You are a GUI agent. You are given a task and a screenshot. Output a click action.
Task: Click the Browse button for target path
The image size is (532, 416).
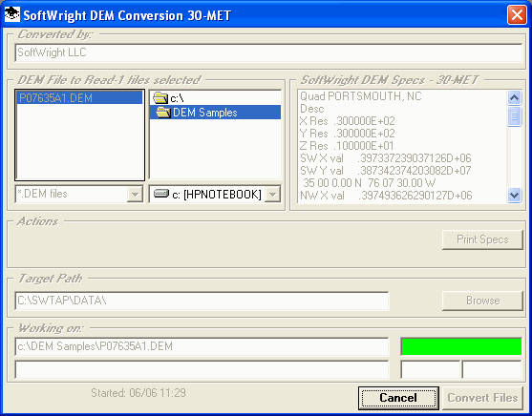(482, 301)
